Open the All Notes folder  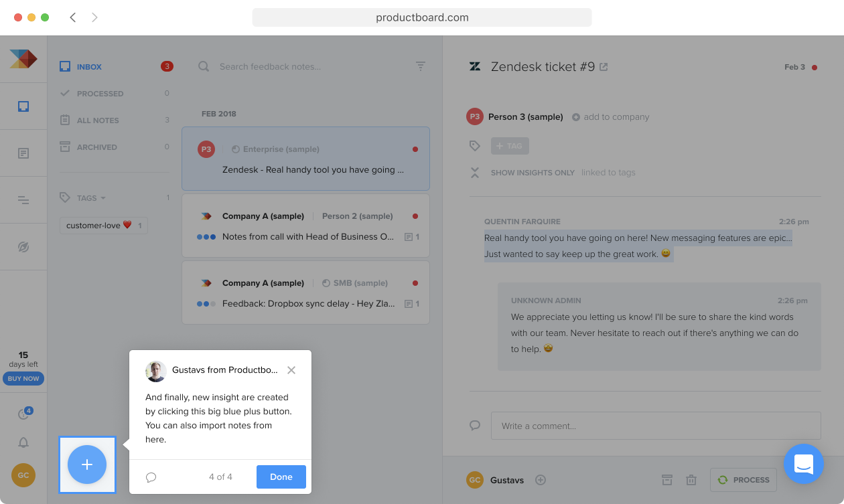[98, 120]
